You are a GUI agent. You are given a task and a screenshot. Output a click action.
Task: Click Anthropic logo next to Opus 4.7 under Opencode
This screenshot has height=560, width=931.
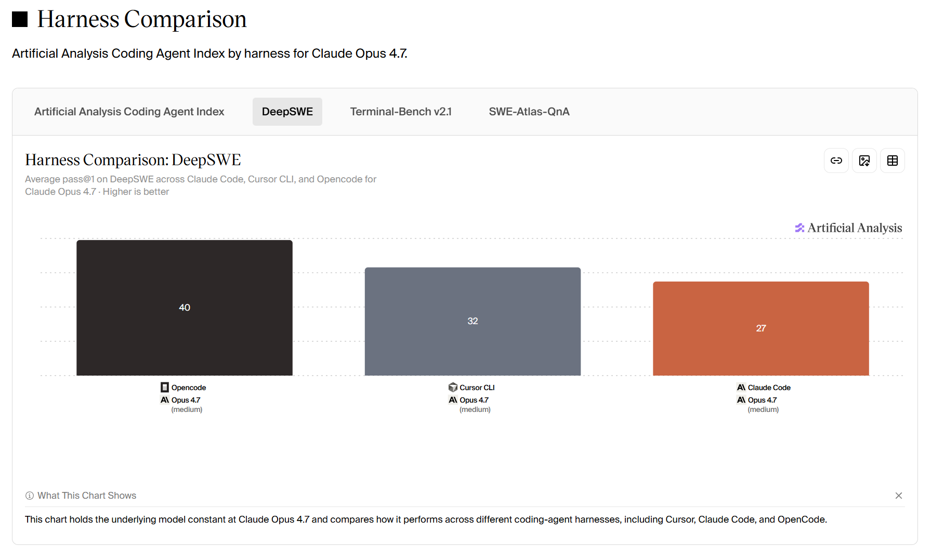coord(165,400)
